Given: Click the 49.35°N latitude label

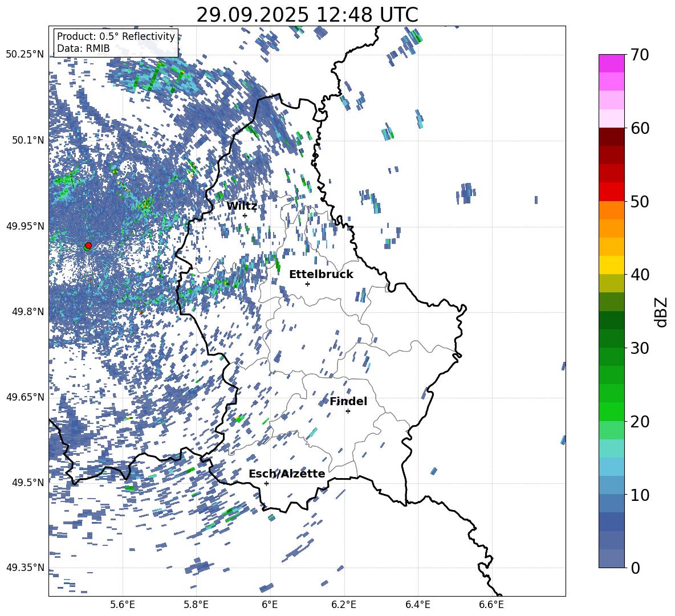Looking at the screenshot, I should coord(25,568).
